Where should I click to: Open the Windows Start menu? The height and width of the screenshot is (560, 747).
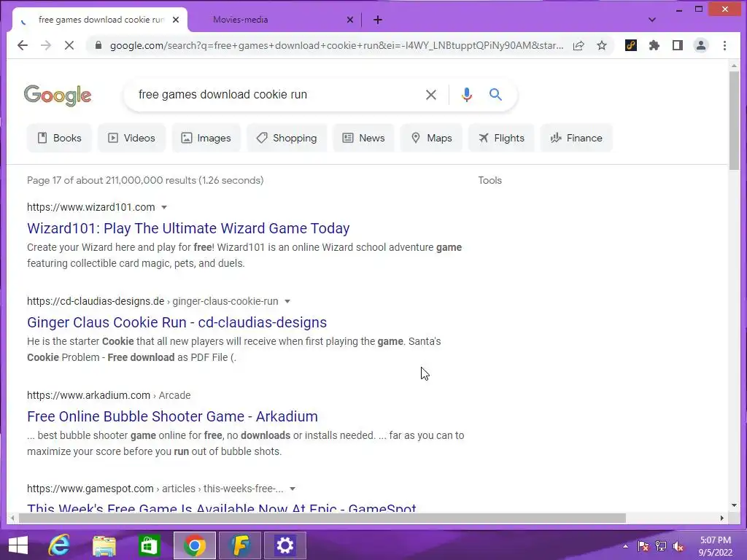tap(18, 545)
